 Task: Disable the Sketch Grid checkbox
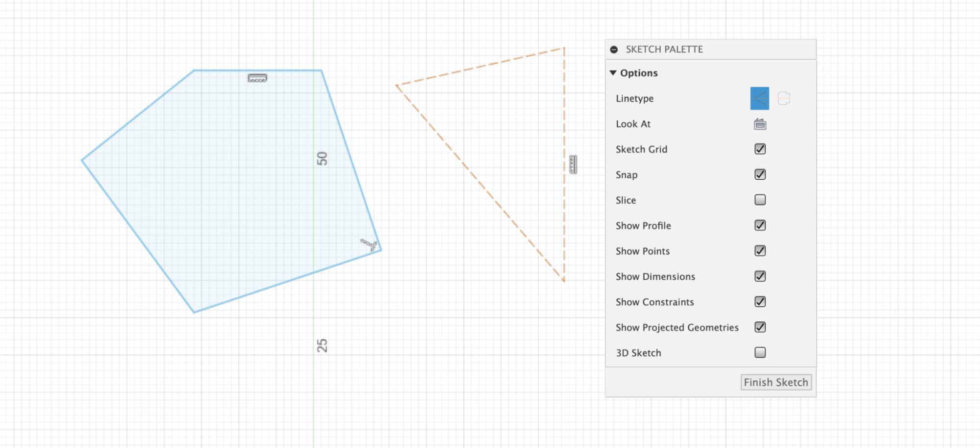[760, 149]
